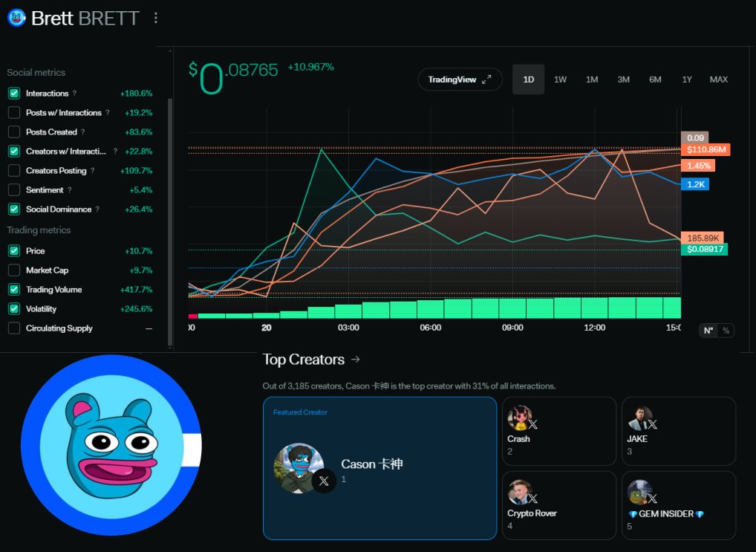Click the green $0.08917 price label
The image size is (756, 552).
tap(705, 250)
